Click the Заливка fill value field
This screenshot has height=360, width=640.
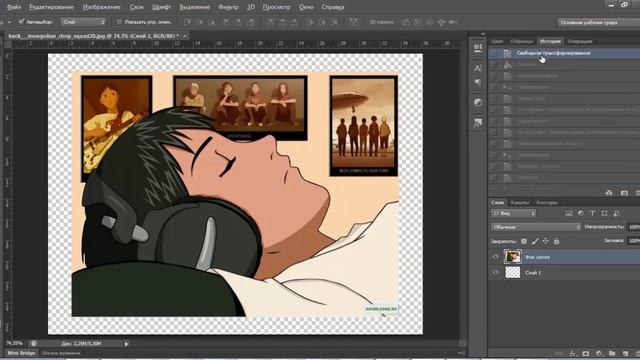tap(633, 241)
